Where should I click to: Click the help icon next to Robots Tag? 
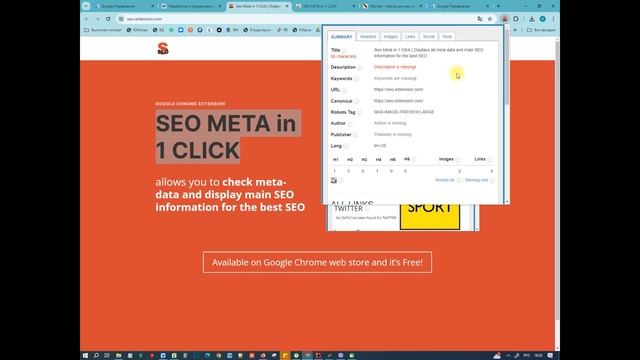pos(359,112)
